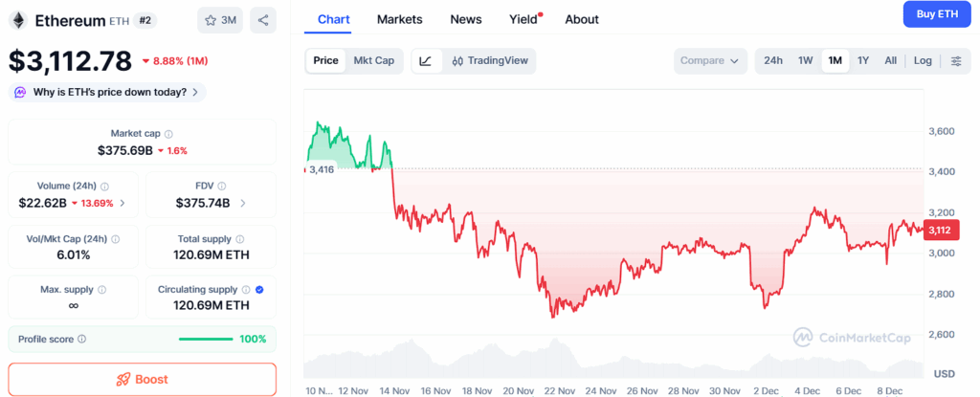The width and height of the screenshot is (980, 397).
Task: Switch to line chart icon
Action: [426, 60]
